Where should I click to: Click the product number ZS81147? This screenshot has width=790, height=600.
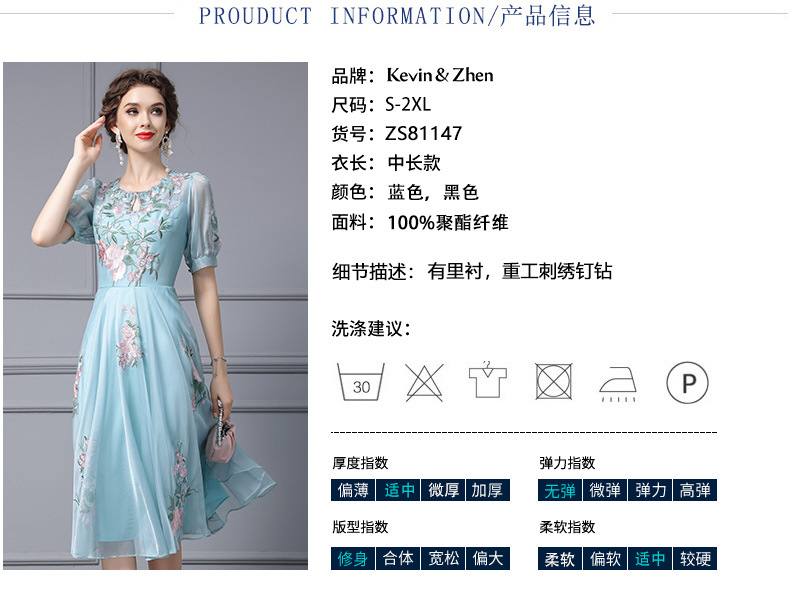tap(423, 134)
